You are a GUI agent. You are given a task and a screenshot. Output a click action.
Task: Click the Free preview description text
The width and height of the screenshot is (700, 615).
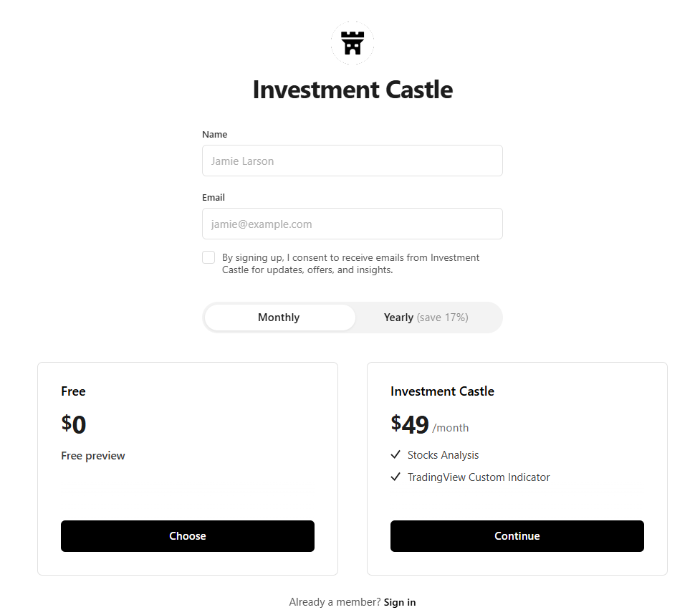pos(93,456)
